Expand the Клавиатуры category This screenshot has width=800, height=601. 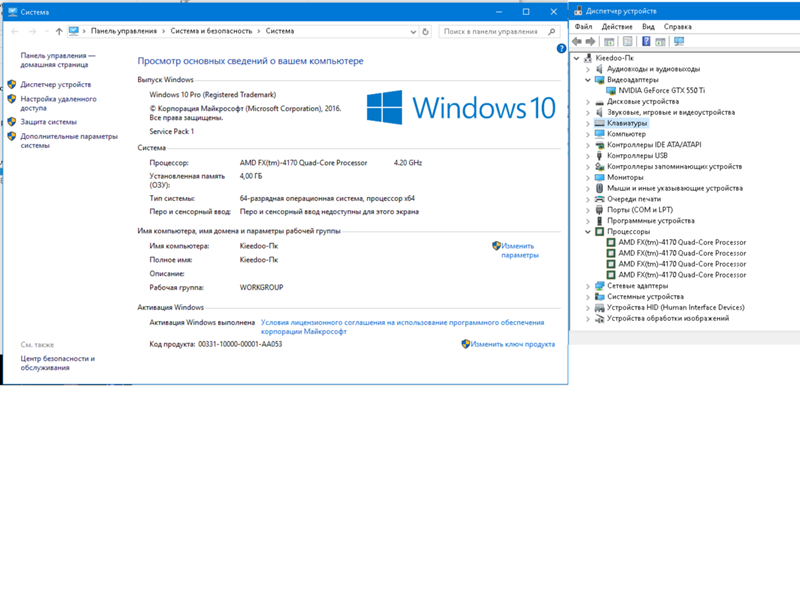(588, 123)
